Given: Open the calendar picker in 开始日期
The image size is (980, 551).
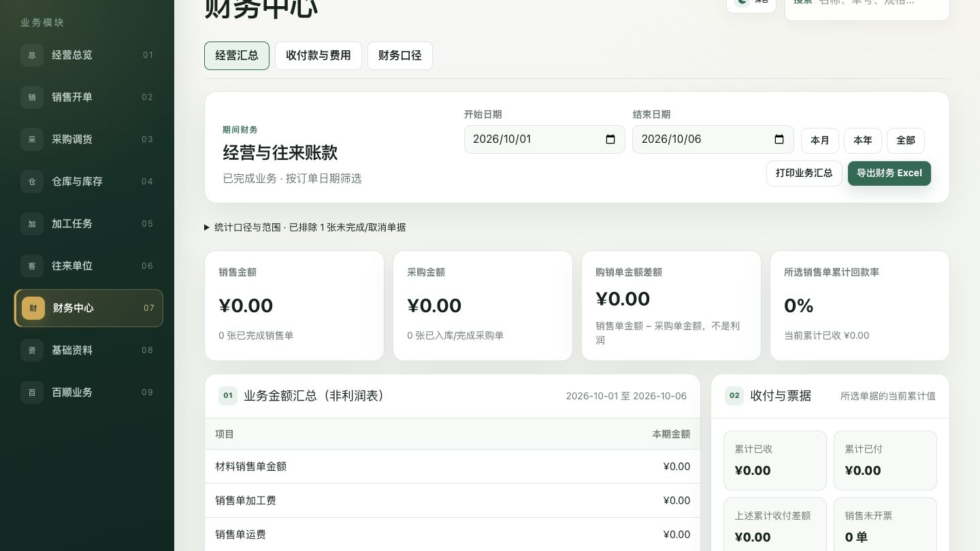Looking at the screenshot, I should (610, 139).
